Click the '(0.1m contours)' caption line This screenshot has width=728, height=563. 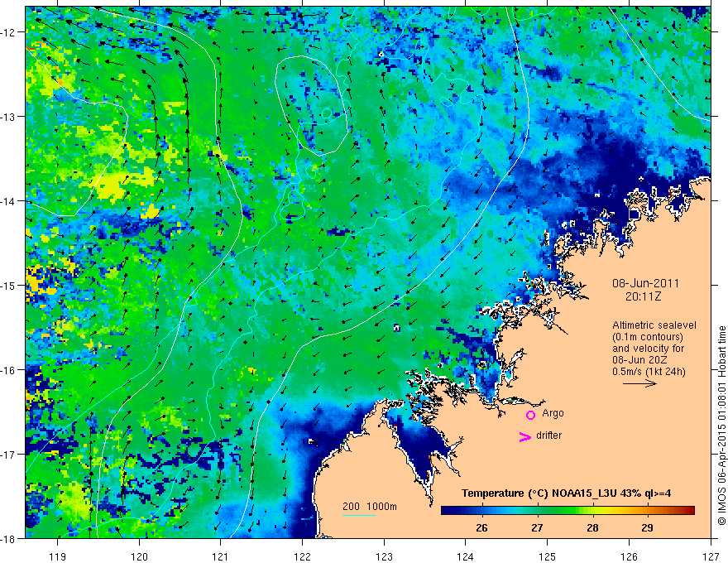[x=648, y=337]
